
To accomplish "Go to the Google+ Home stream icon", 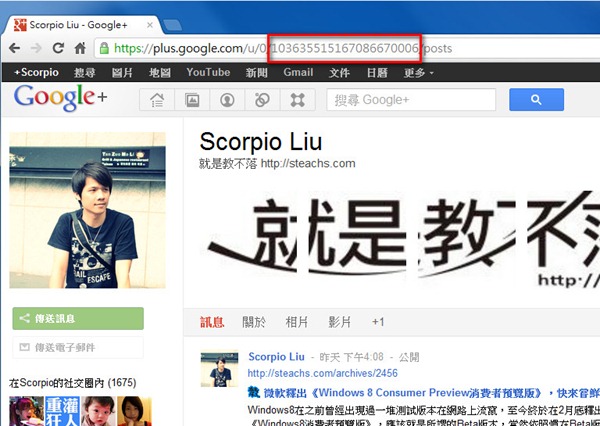I will pyautogui.click(x=157, y=100).
